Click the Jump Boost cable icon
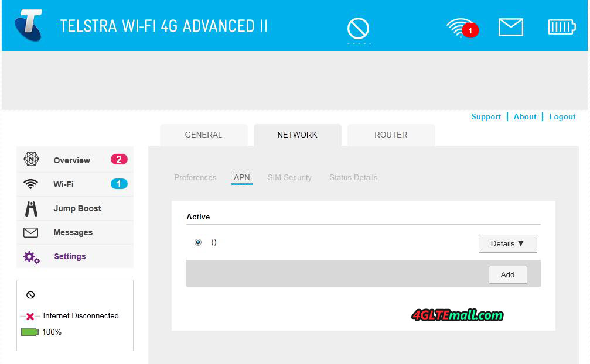The width and height of the screenshot is (590, 364). (31, 208)
